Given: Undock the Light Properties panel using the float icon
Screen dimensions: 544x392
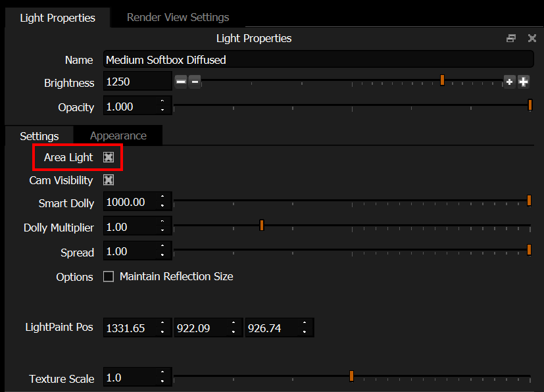Looking at the screenshot, I should point(511,38).
